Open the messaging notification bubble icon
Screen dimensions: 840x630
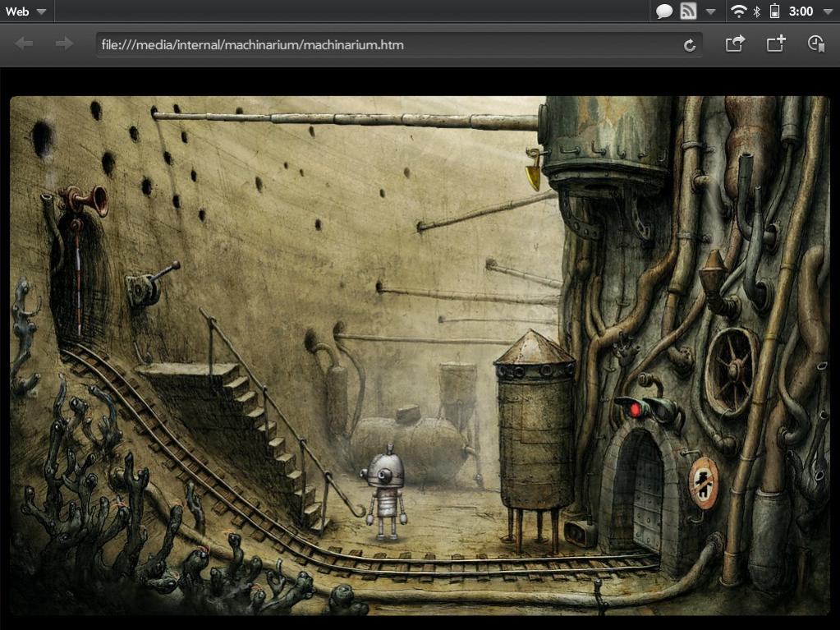[x=664, y=11]
